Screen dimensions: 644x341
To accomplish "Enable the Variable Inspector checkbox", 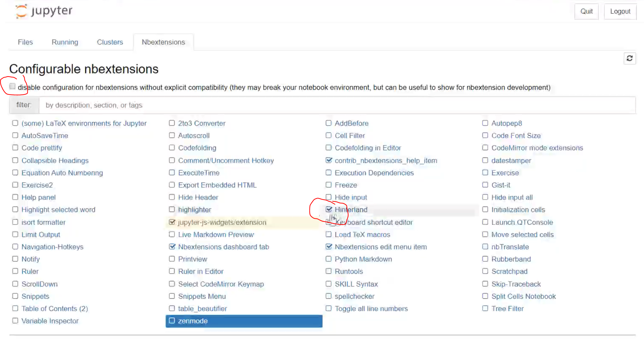I will [15, 321].
